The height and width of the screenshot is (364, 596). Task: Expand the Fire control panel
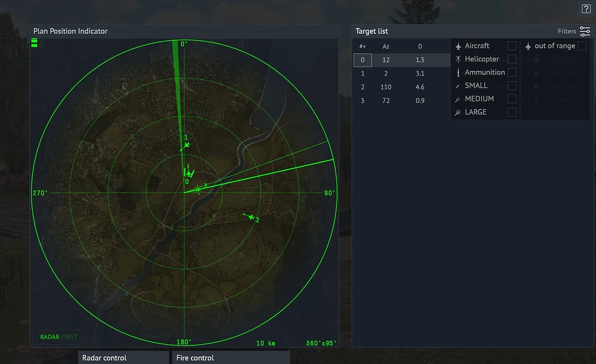pyautogui.click(x=231, y=357)
